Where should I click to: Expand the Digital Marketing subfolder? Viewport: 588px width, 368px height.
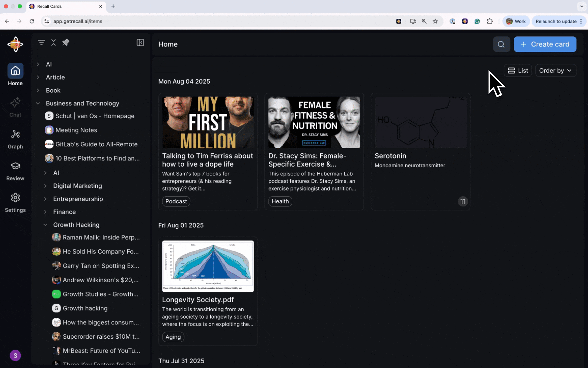coord(45,186)
